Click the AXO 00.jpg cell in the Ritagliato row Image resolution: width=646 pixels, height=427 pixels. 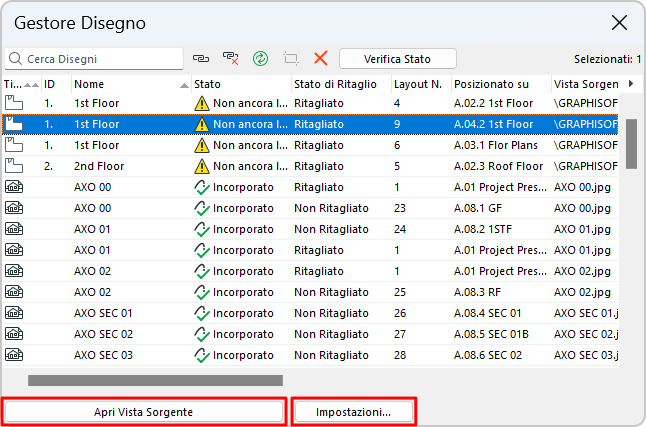tap(582, 187)
